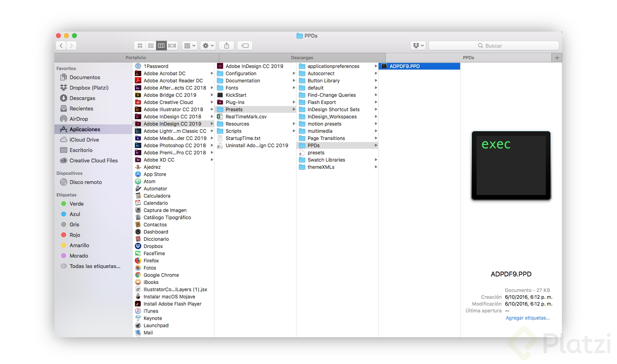This screenshot has width=617, height=364.
Task: Expand Swatch Libraries folder arrow
Action: click(x=376, y=160)
